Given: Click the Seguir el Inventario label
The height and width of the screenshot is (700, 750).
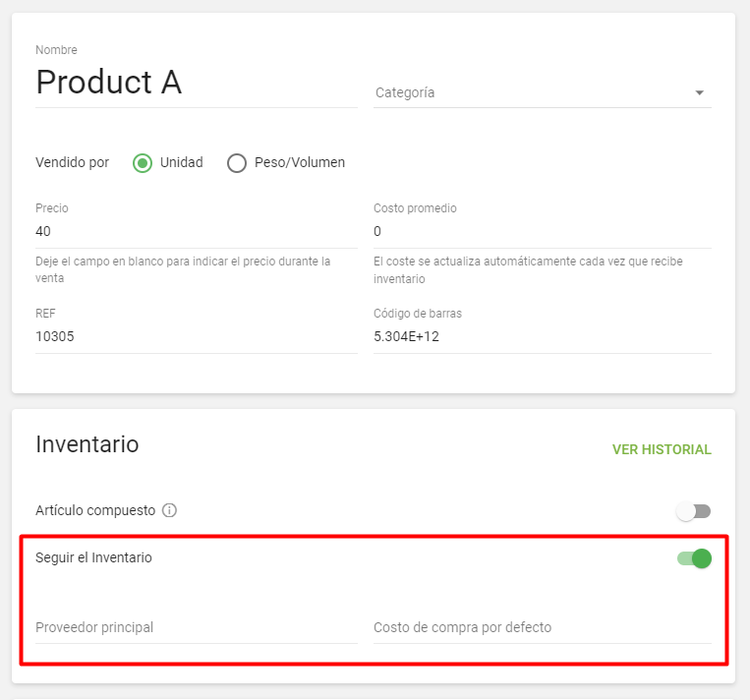Looking at the screenshot, I should 93,557.
